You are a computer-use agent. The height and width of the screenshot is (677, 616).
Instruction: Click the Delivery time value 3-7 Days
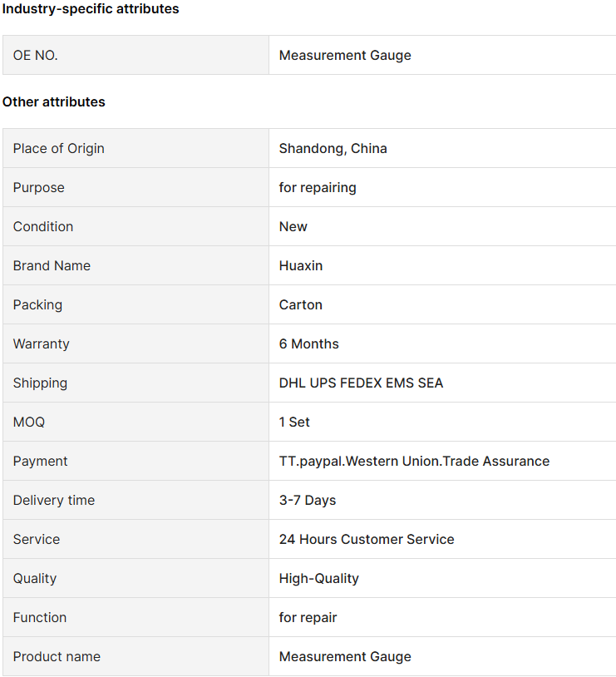point(308,500)
